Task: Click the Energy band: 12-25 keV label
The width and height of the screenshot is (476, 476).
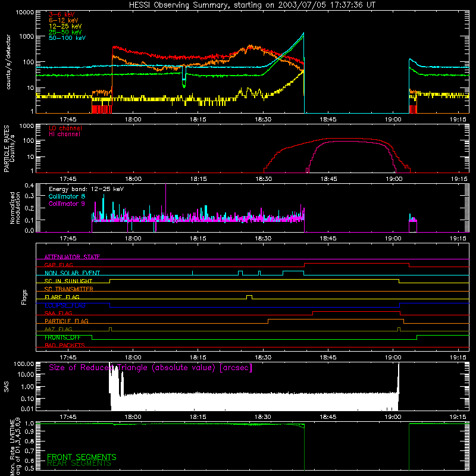Action: click(x=86, y=189)
